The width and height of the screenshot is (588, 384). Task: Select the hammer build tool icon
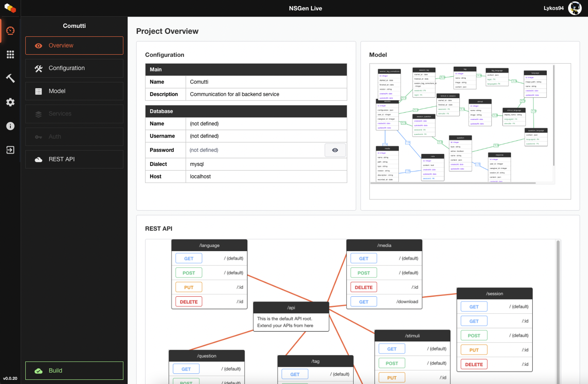(x=10, y=78)
